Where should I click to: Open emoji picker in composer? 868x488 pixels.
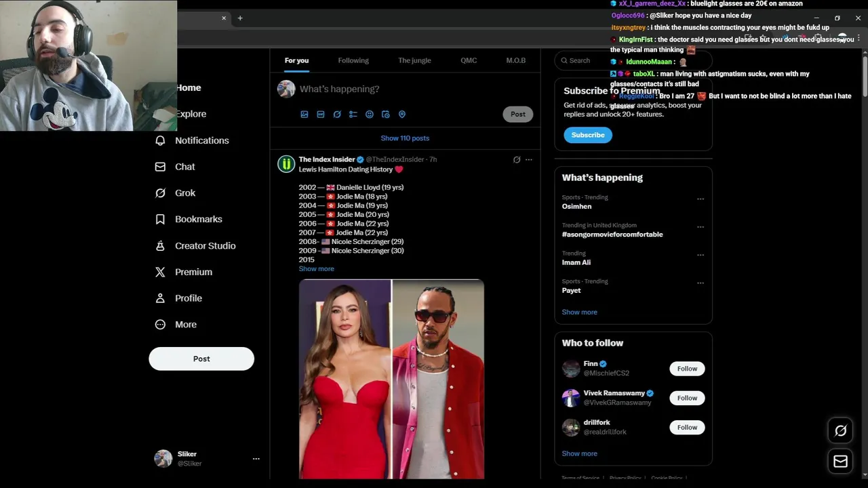point(370,115)
